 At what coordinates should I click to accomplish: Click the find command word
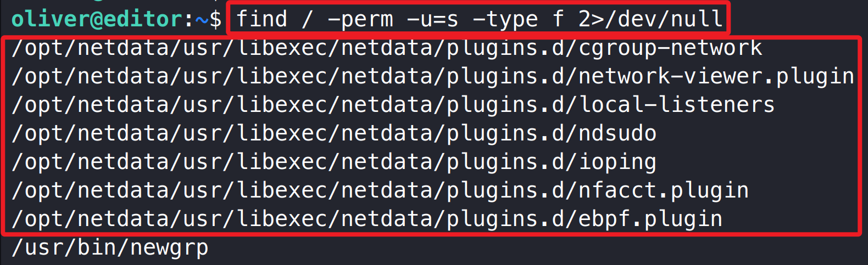261,19
